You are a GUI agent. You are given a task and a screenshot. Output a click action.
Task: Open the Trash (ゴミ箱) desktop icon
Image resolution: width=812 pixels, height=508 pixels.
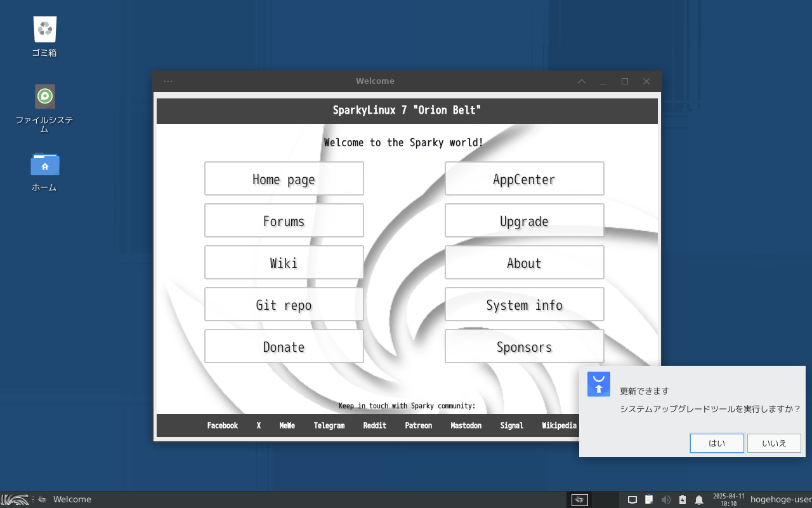point(44,36)
